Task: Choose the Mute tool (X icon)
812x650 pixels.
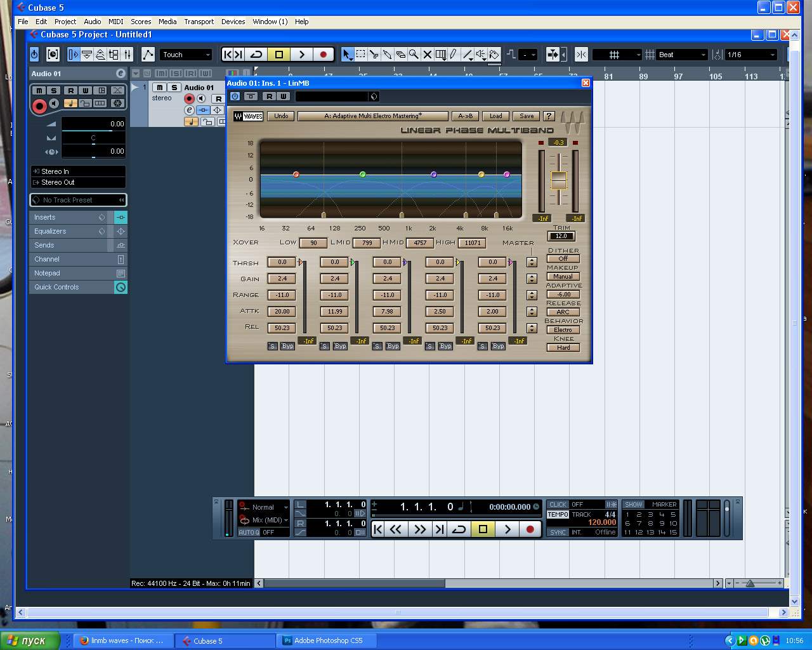Action: (x=427, y=55)
